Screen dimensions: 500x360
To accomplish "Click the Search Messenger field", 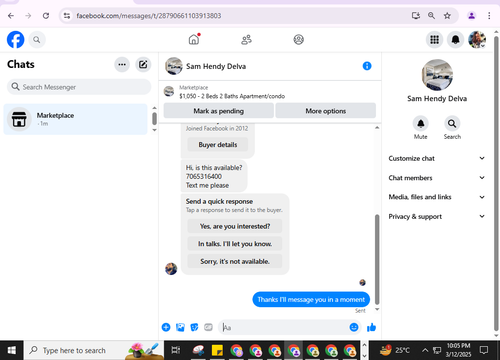I will [x=79, y=87].
